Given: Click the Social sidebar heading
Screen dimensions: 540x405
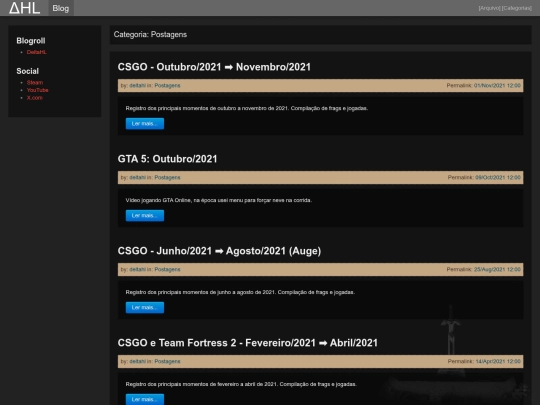Looking at the screenshot, I should click(x=28, y=71).
